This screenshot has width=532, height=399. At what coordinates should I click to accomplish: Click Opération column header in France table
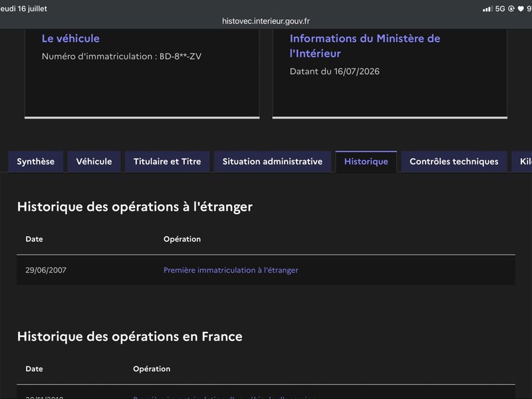pos(152,369)
